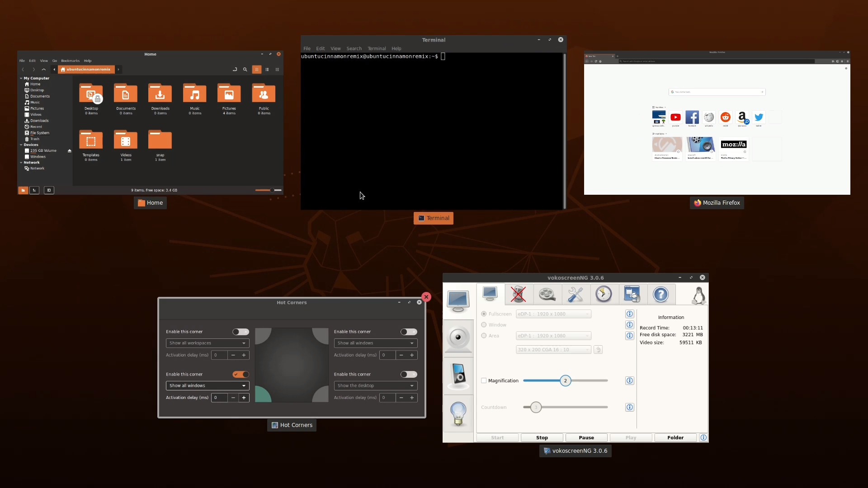Open the Bookmarks menu in the file manager

[70, 61]
